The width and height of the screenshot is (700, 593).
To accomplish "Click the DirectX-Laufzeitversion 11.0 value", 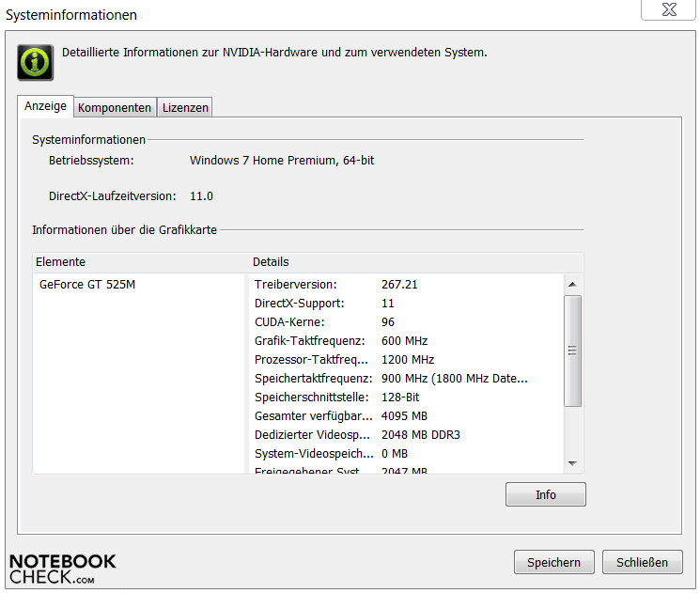I will point(201,196).
